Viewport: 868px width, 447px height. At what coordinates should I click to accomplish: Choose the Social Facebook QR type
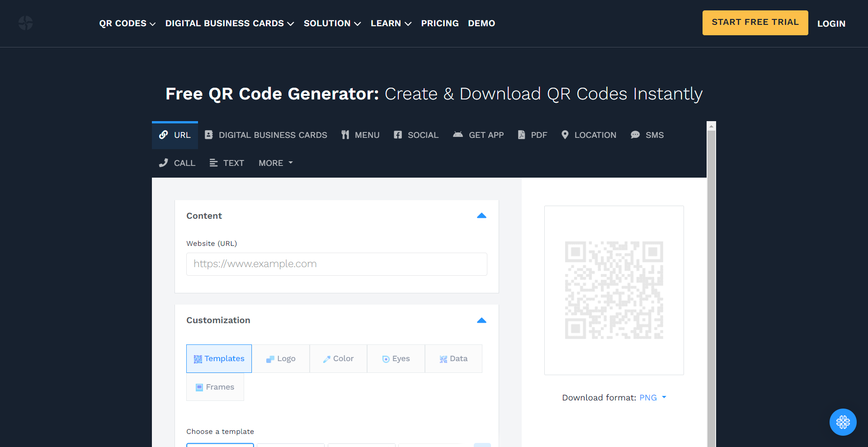[x=416, y=135]
